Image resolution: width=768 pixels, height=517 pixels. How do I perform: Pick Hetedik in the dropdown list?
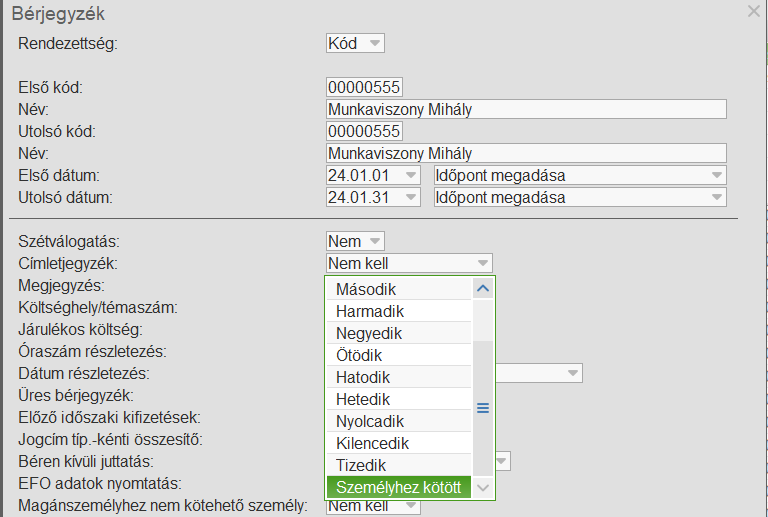click(398, 399)
